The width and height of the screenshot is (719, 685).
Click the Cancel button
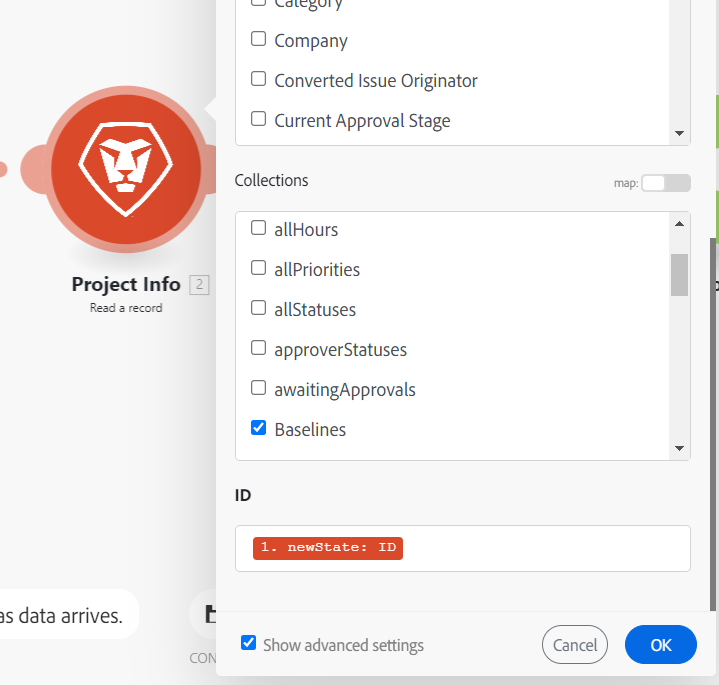click(574, 645)
